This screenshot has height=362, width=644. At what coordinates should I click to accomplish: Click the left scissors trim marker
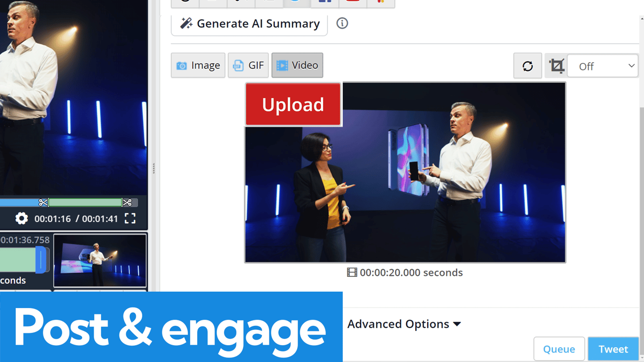tap(43, 203)
